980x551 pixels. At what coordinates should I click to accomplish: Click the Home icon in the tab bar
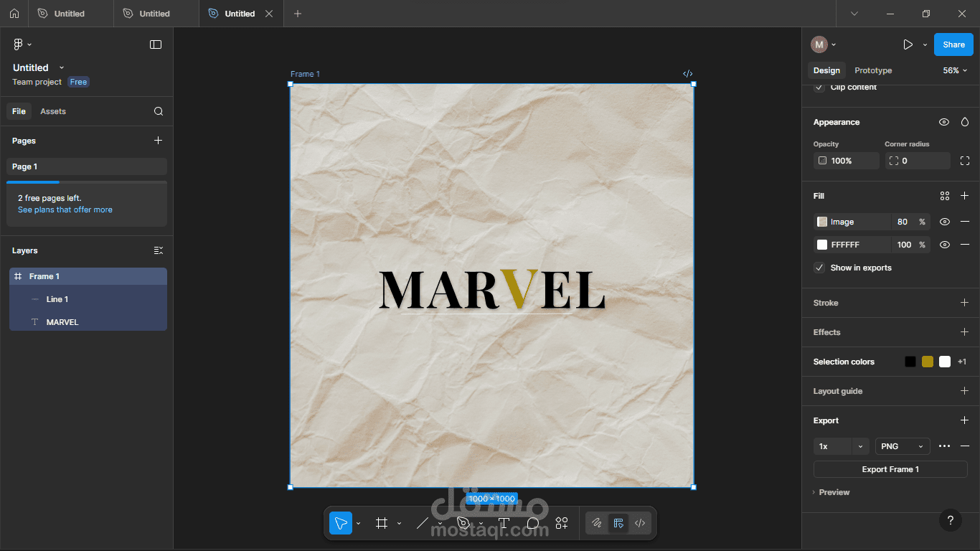pyautogui.click(x=14, y=14)
